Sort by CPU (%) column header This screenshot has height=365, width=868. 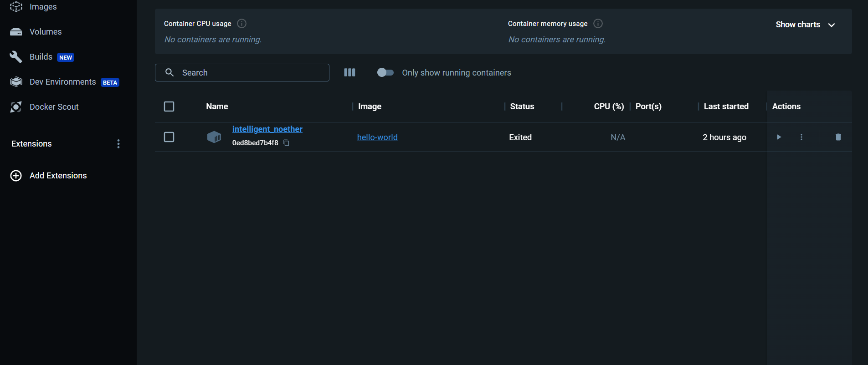pyautogui.click(x=609, y=106)
